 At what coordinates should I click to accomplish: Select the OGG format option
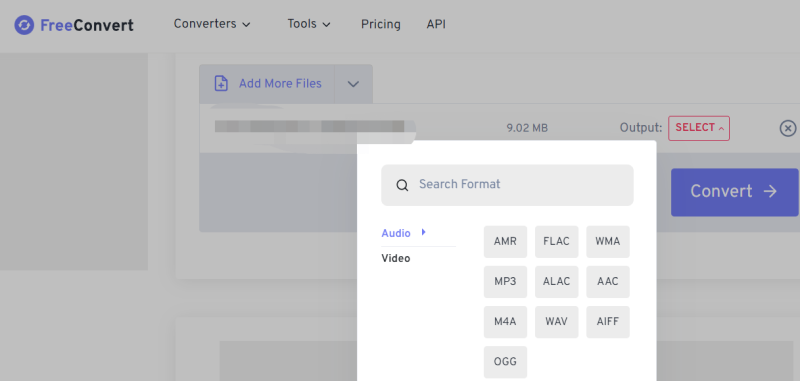pos(505,362)
